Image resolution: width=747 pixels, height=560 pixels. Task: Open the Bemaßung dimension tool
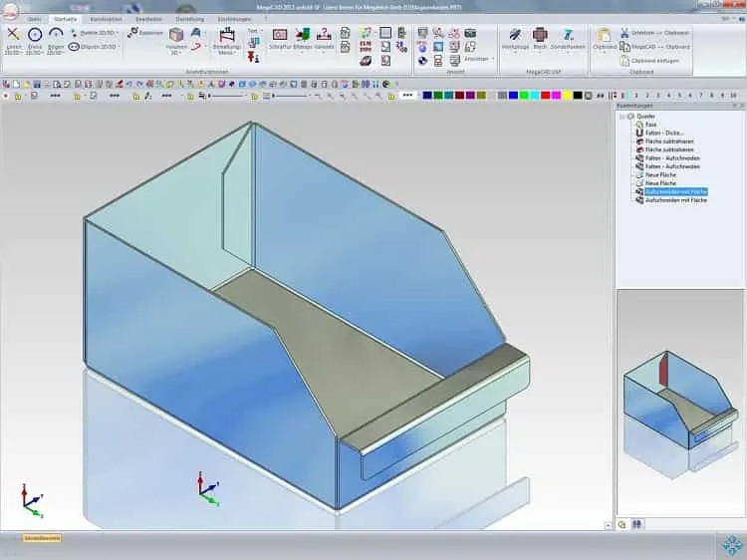(x=227, y=41)
